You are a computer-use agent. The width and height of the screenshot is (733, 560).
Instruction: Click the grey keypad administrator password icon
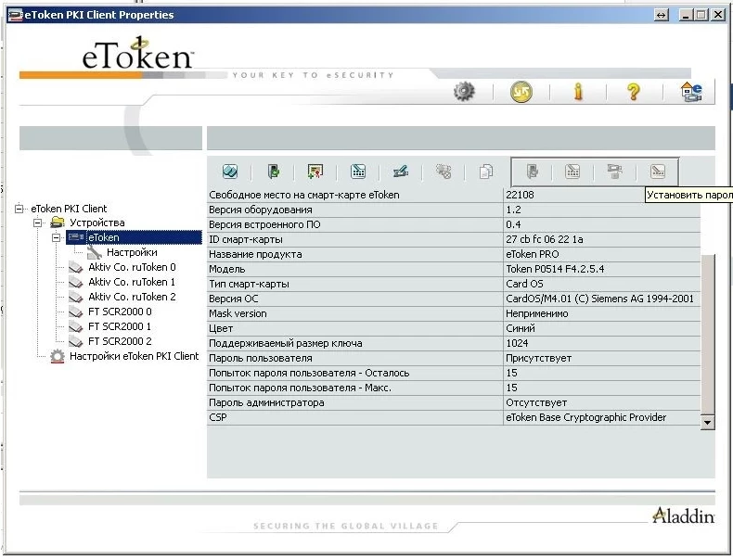point(572,172)
